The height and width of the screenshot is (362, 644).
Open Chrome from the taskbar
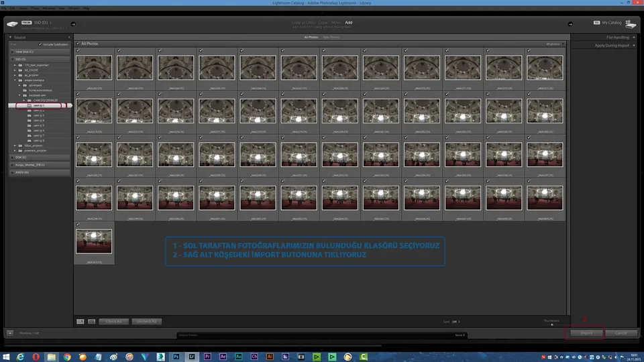pyautogui.click(x=67, y=357)
